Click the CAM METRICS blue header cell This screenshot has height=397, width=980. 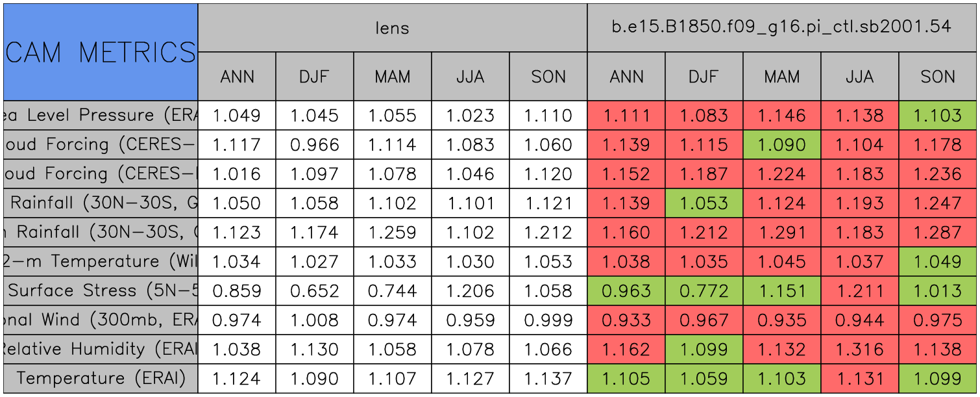[x=101, y=52]
